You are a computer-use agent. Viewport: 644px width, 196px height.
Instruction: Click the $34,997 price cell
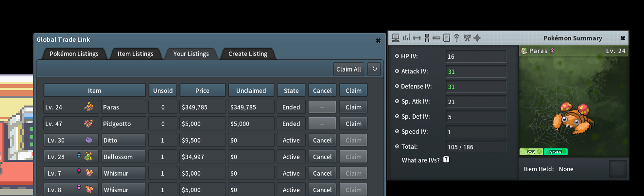[203, 157]
